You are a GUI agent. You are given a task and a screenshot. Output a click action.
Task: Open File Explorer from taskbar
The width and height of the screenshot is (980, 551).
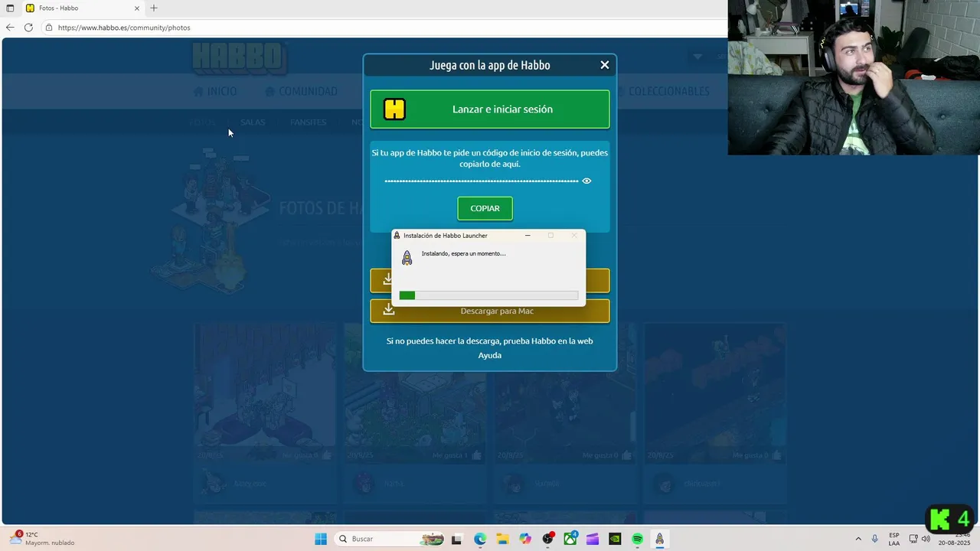point(502,539)
